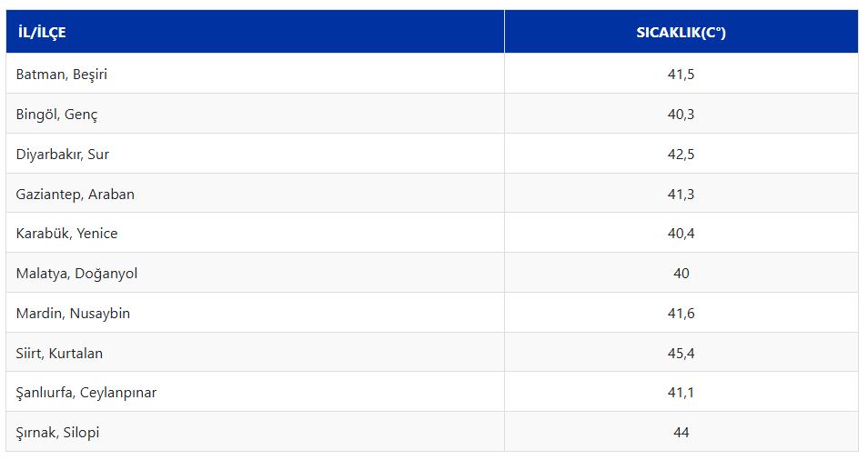868x460 pixels.
Task: Click the 41,5 temperature value
Action: pyautogui.click(x=681, y=75)
